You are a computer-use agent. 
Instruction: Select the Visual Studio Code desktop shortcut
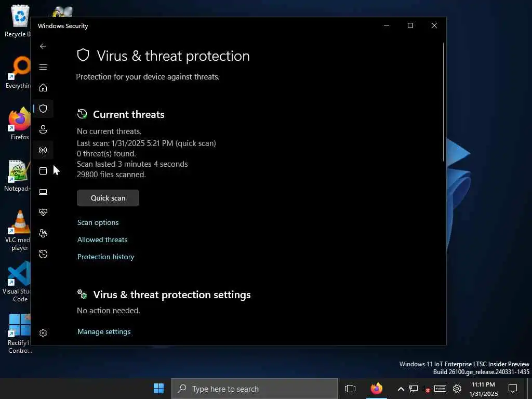click(x=17, y=282)
